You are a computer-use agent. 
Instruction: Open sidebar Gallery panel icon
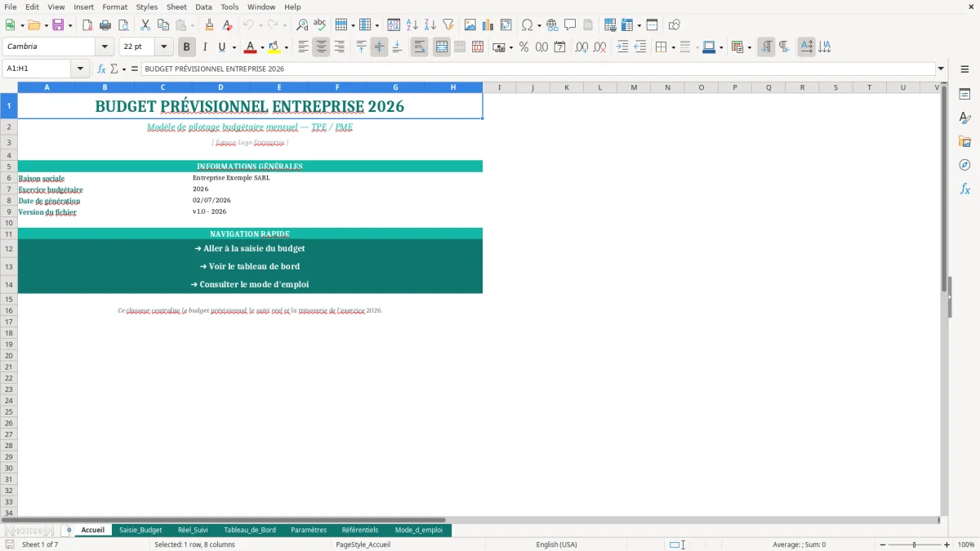(x=964, y=141)
